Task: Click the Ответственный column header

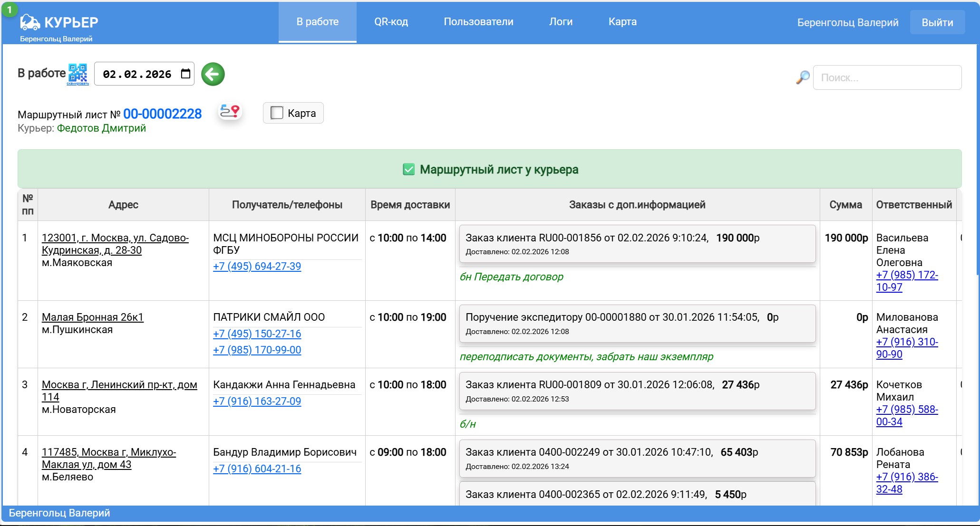Action: pyautogui.click(x=914, y=205)
